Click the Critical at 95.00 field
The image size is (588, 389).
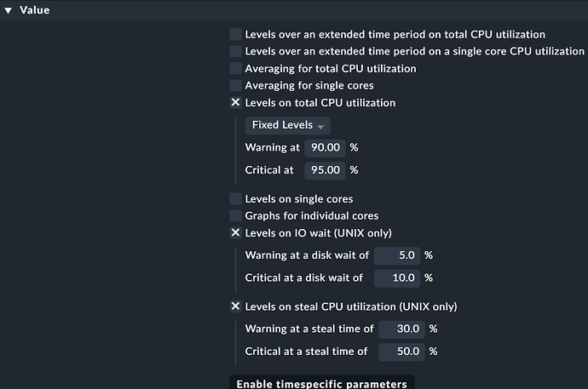[x=325, y=170]
